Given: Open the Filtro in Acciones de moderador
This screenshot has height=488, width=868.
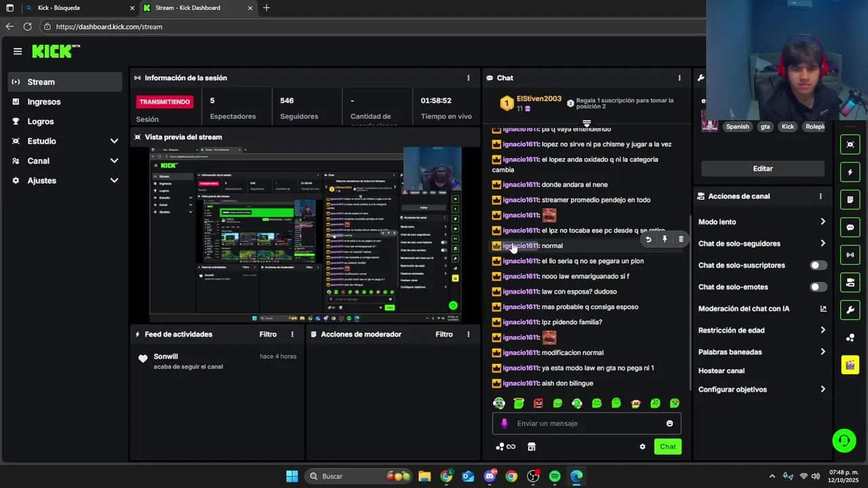Looking at the screenshot, I should (x=444, y=334).
